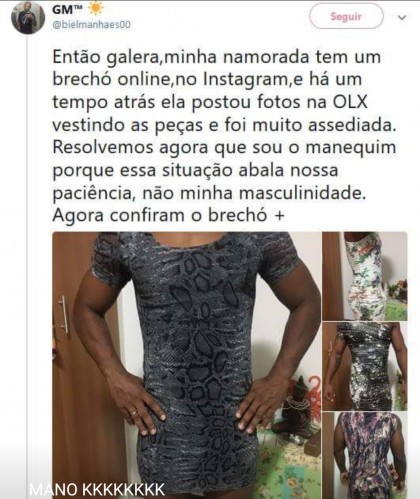This screenshot has width=420, height=499.
Task: View the purple patterned dress thumbnail
Action: pos(365,455)
